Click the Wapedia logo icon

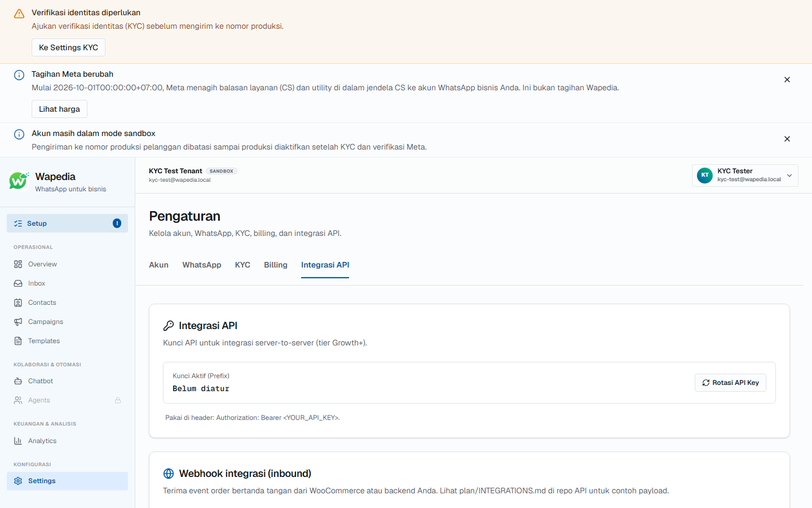coord(19,181)
